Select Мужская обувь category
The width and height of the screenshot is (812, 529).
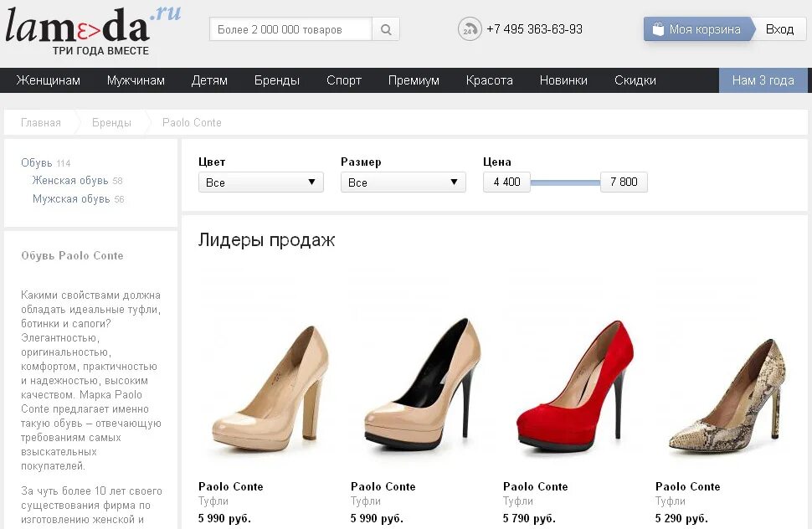click(78, 198)
